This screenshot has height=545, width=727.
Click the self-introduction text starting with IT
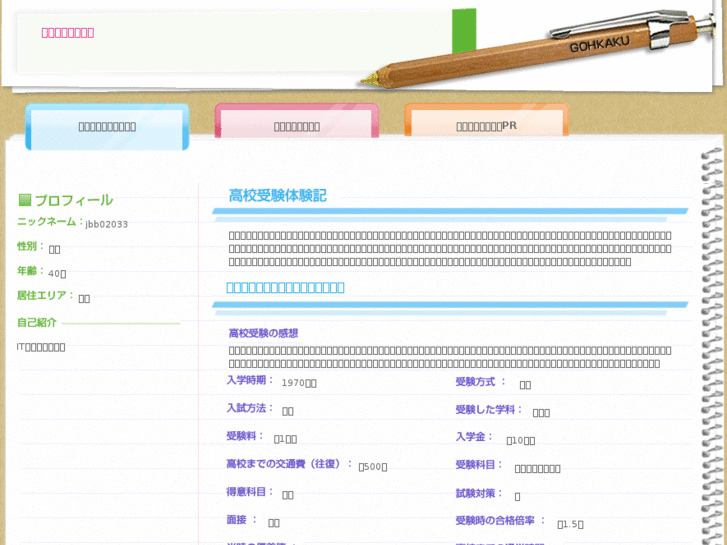41,347
